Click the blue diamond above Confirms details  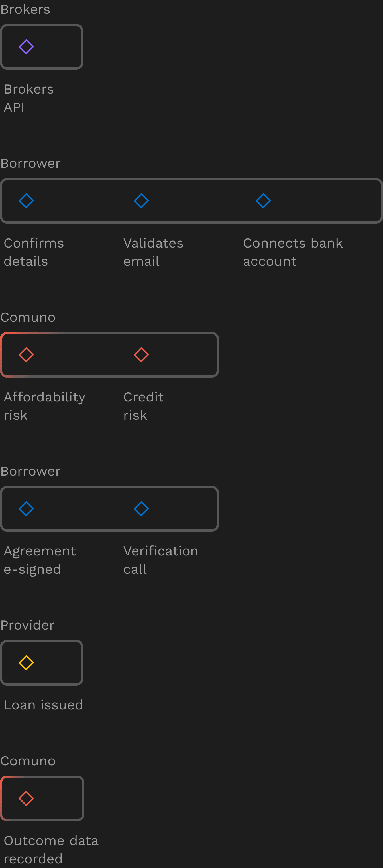[x=26, y=201]
